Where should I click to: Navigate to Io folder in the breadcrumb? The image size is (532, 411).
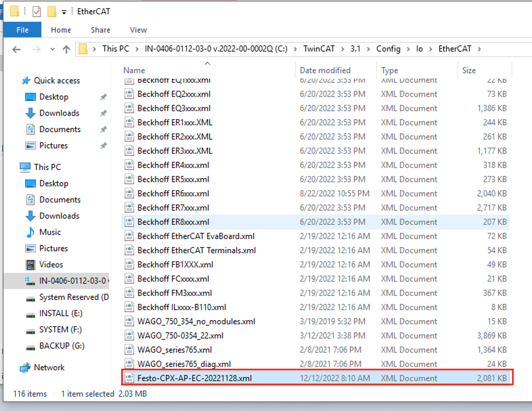point(419,49)
